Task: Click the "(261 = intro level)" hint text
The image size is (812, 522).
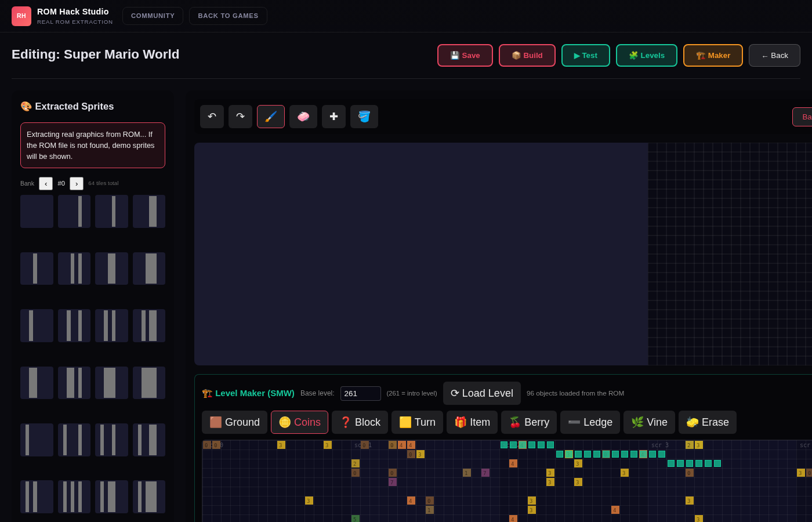Action: coord(412,393)
